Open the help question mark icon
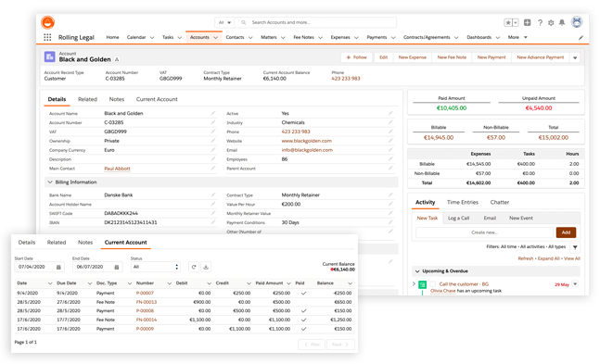Image resolution: width=600 pixels, height=364 pixels. 540,22
